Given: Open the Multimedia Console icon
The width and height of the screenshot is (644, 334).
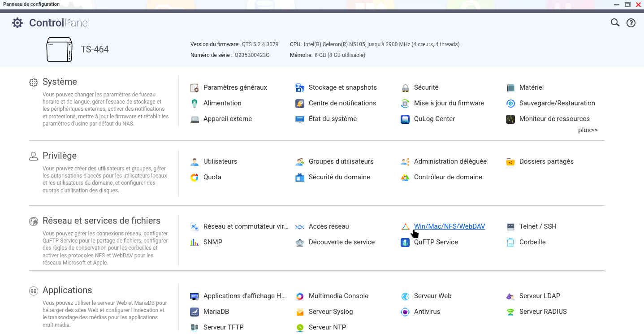Looking at the screenshot, I should pos(300,296).
